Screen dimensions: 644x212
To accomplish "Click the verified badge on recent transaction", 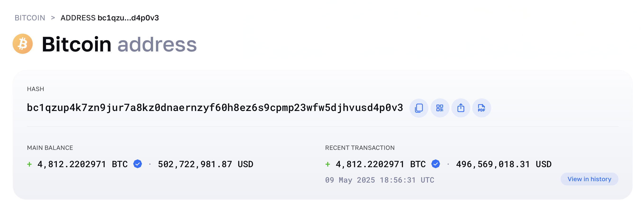I will 436,164.
